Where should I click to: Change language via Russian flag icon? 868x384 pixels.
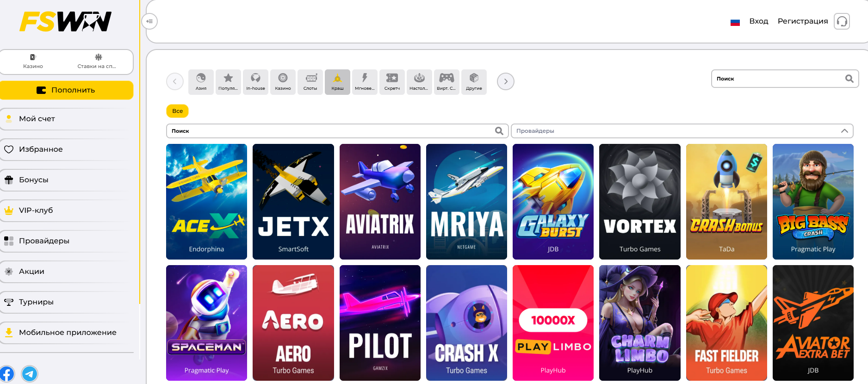tap(735, 22)
